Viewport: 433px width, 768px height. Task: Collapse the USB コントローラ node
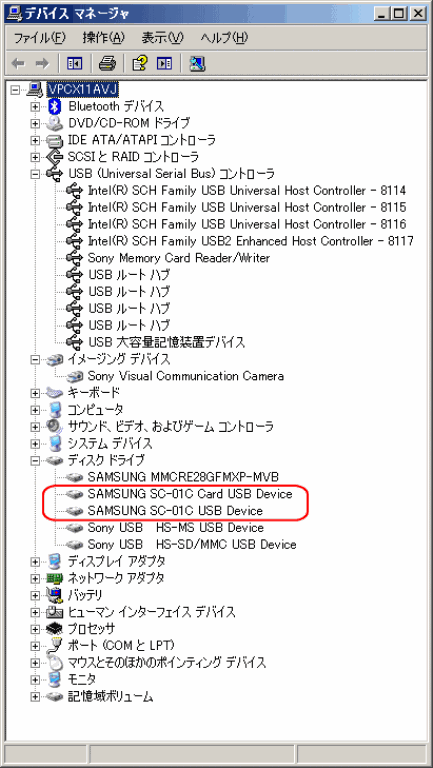[x=35, y=174]
